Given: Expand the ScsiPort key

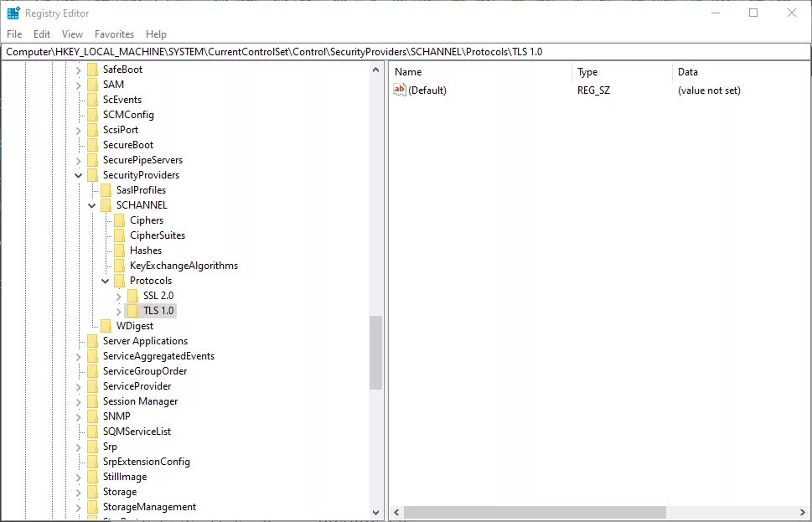Looking at the screenshot, I should pos(78,131).
